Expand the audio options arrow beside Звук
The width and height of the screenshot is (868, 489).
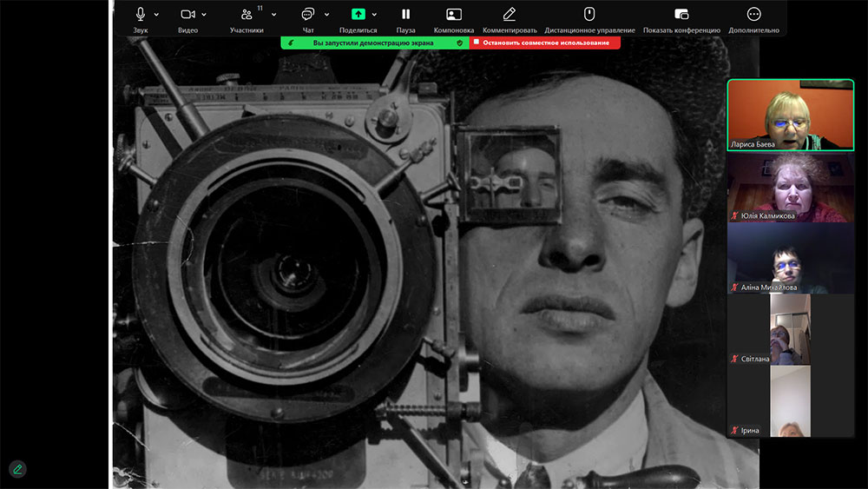click(x=157, y=15)
